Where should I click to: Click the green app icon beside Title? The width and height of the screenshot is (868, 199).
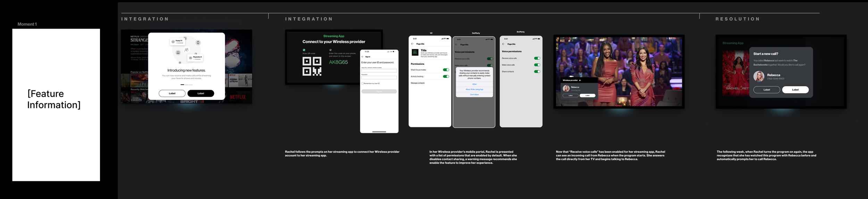coord(415,52)
